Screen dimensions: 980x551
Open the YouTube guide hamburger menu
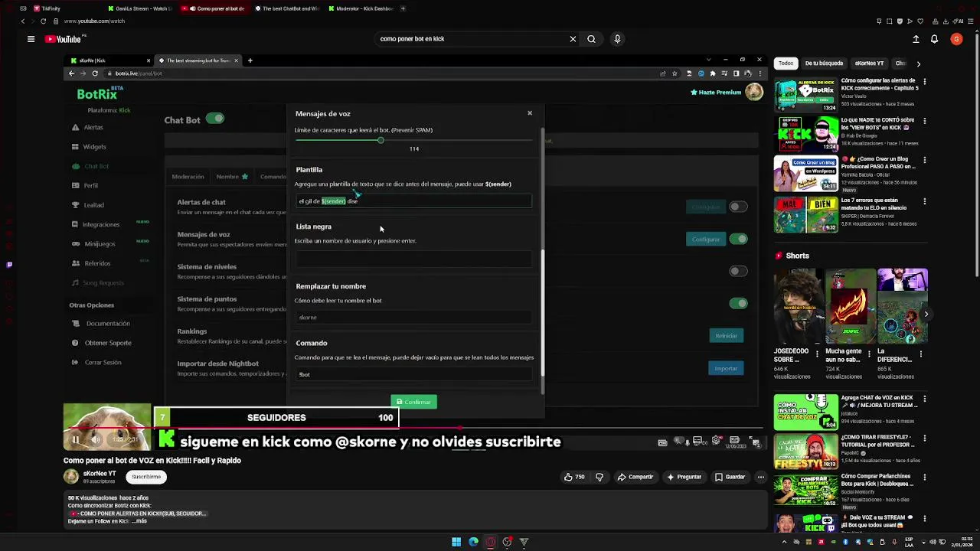pyautogui.click(x=31, y=39)
